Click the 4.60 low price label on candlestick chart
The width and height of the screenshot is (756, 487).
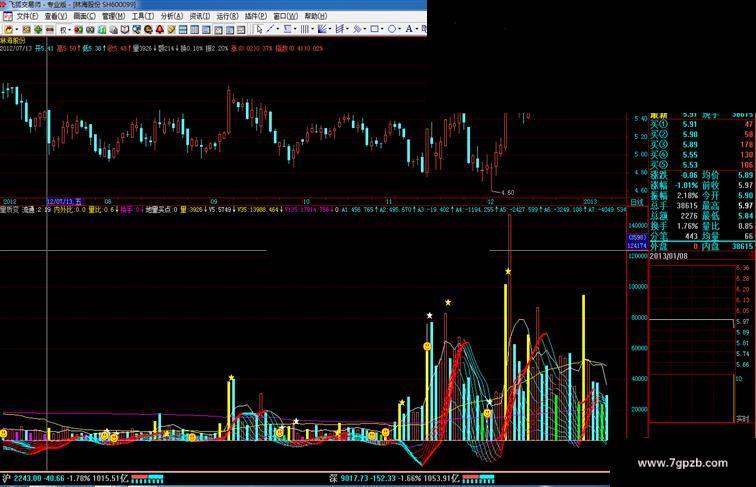[508, 192]
